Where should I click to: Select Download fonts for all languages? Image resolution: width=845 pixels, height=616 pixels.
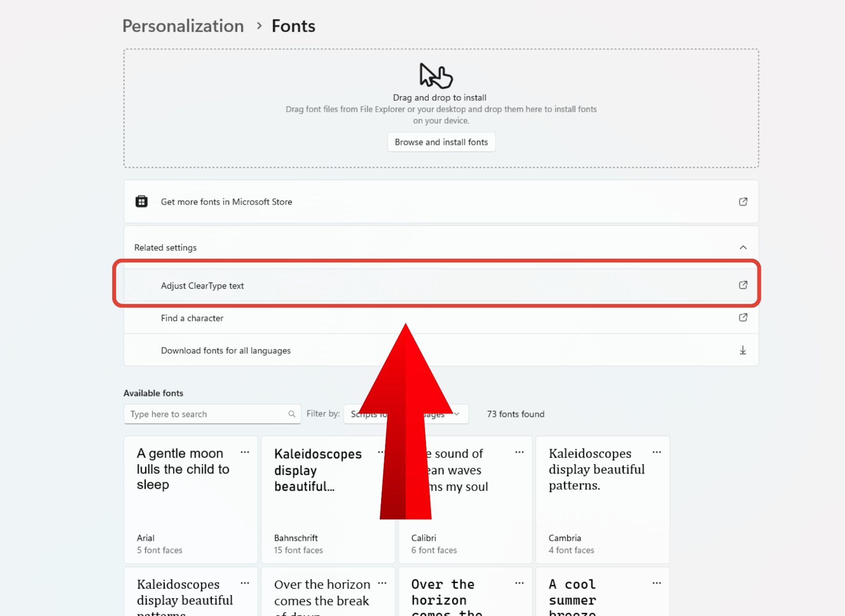click(226, 351)
